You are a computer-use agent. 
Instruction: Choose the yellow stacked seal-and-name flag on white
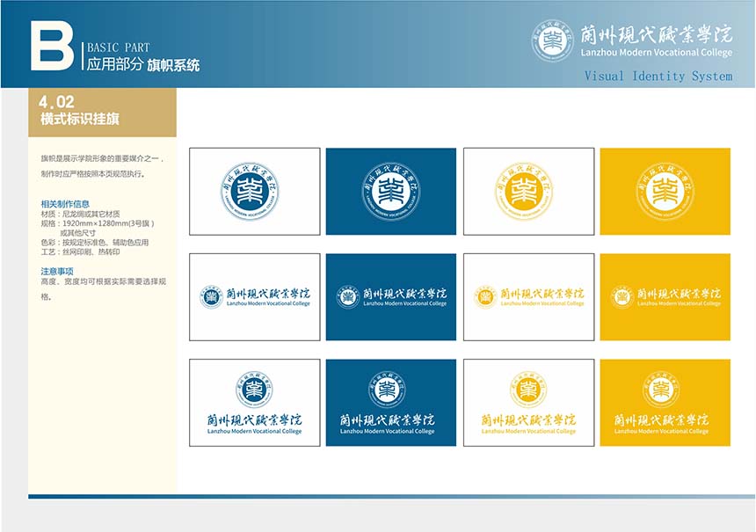528,403
